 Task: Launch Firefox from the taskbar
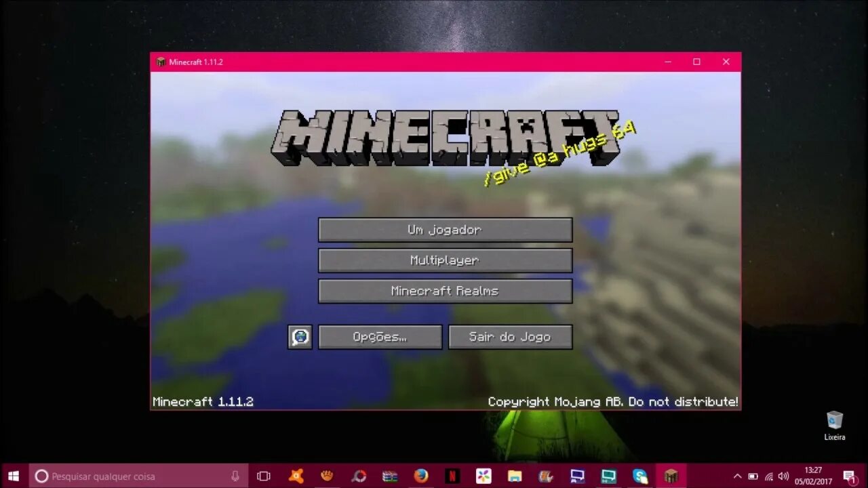click(x=421, y=476)
